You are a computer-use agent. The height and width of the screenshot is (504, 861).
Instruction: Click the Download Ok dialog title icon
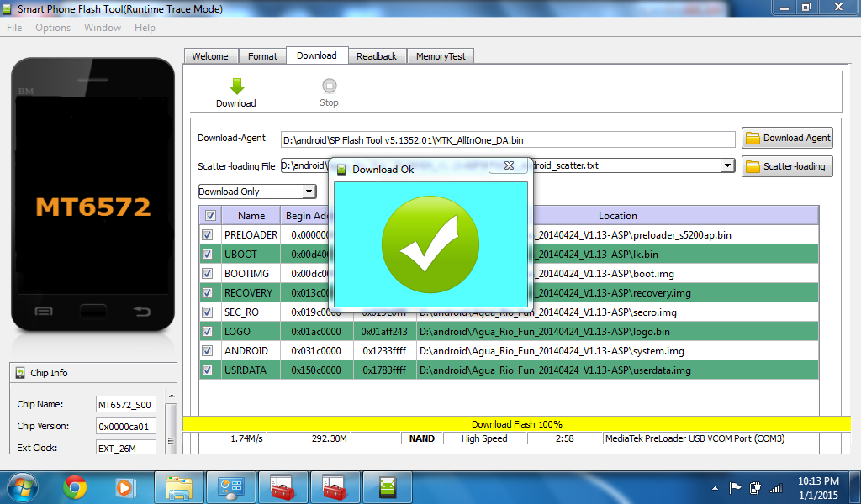pyautogui.click(x=341, y=170)
